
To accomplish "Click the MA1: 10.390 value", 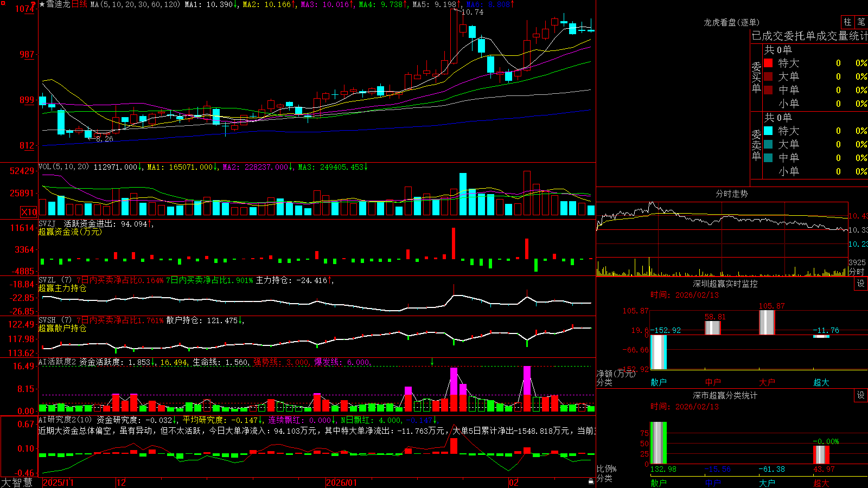I will (209, 4).
